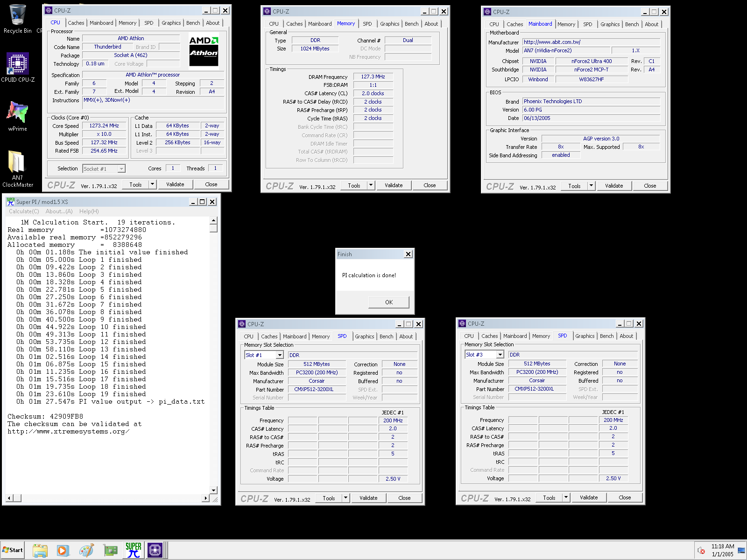Click Super PI vertical scrollbar down arrow
Screen dimensions: 747x560
(213, 490)
